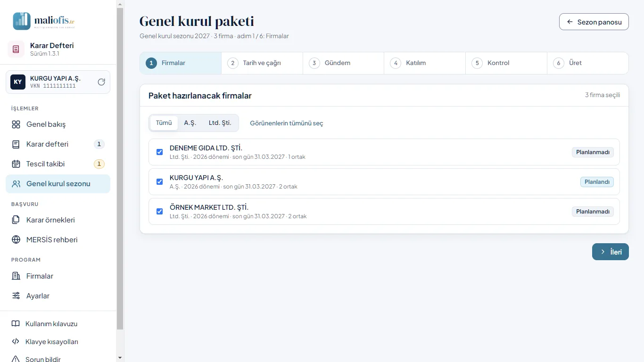Click the Firmalar building icon
The height and width of the screenshot is (362, 644).
click(x=16, y=276)
